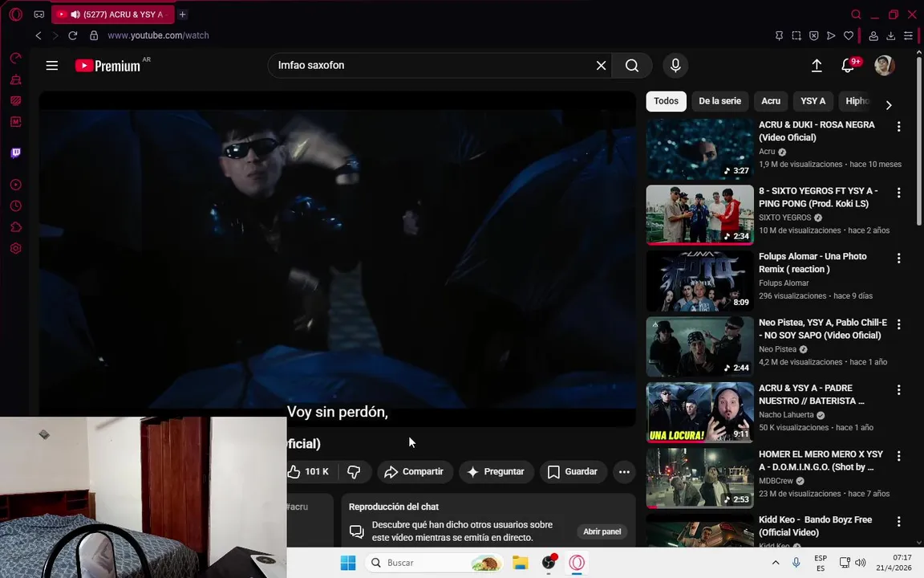The width and height of the screenshot is (924, 578).
Task: Select the YSY A filter chip
Action: [813, 101]
